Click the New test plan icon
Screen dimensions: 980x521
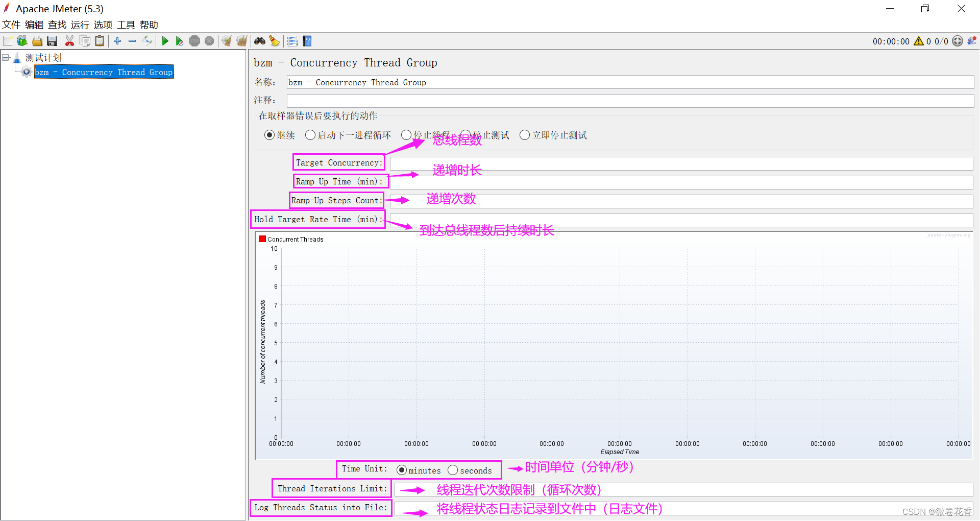tap(8, 41)
